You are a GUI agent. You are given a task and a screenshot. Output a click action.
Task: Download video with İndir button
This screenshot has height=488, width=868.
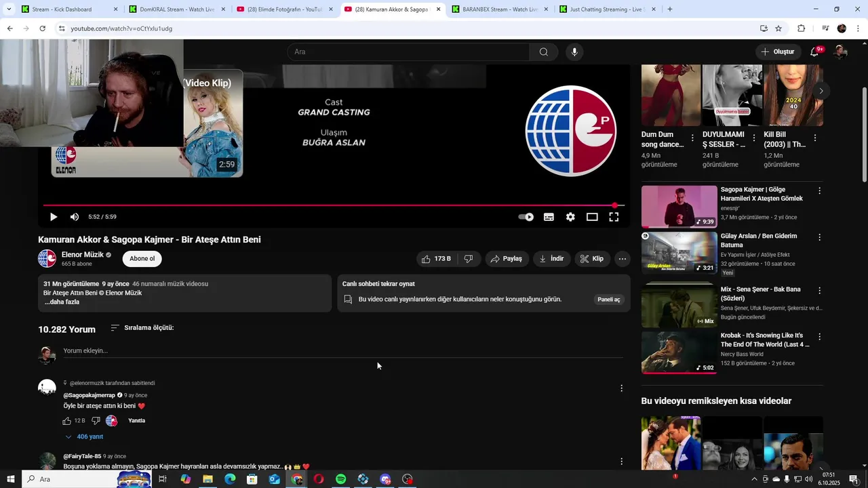pyautogui.click(x=551, y=259)
